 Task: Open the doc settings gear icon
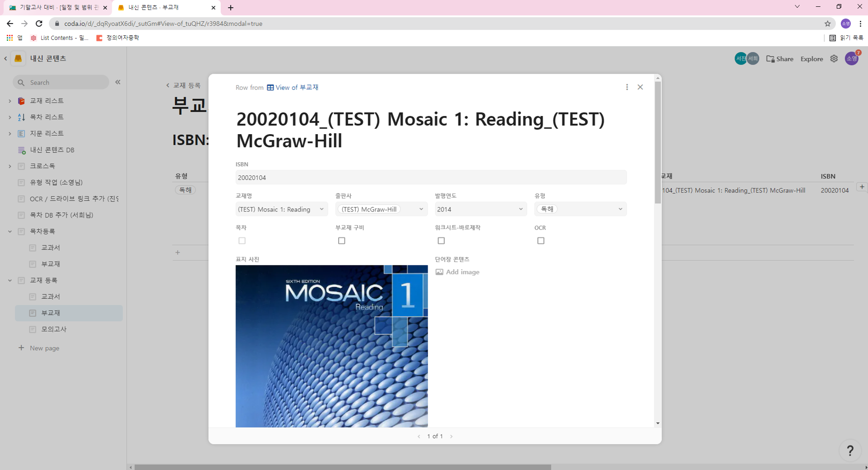coord(834,59)
